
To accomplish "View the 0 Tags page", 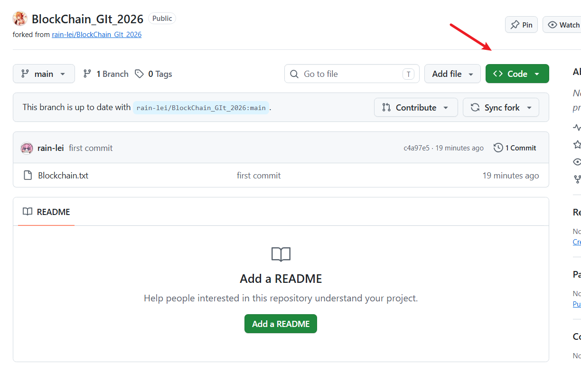I will coord(153,74).
